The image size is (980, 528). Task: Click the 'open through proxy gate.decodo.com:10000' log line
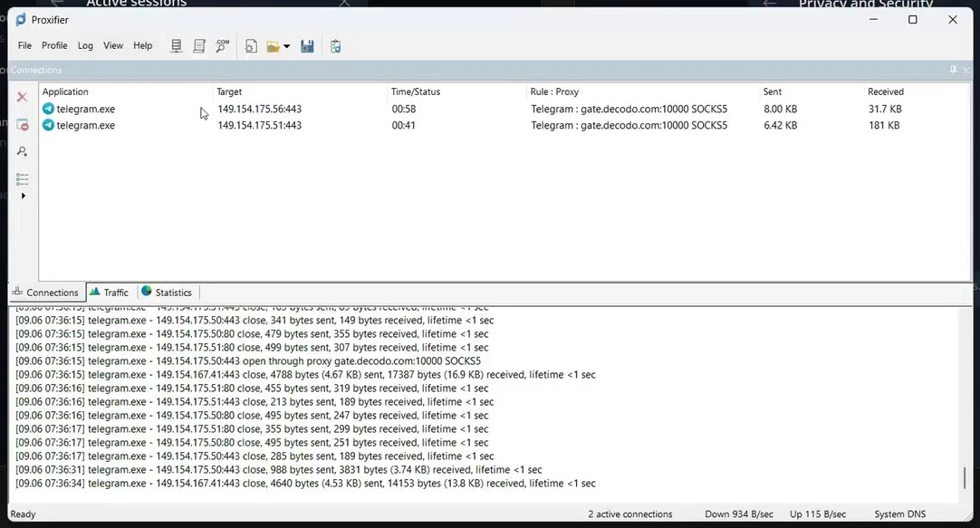tap(248, 361)
